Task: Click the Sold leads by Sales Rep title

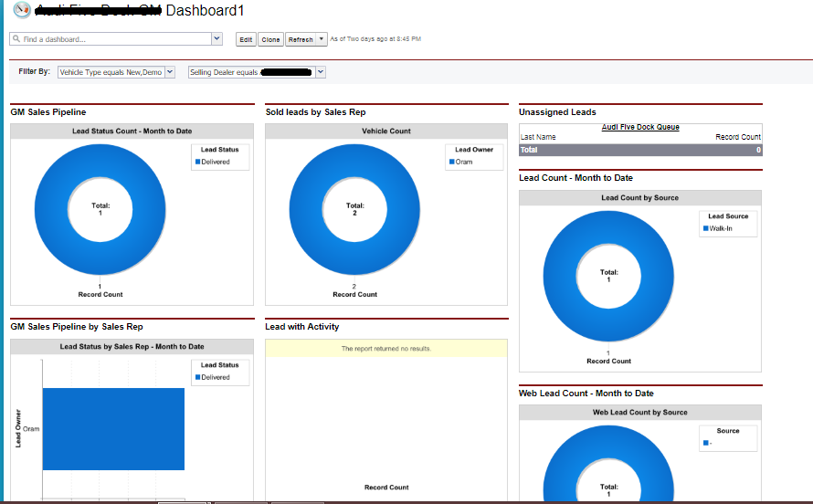Action: pyautogui.click(x=315, y=112)
